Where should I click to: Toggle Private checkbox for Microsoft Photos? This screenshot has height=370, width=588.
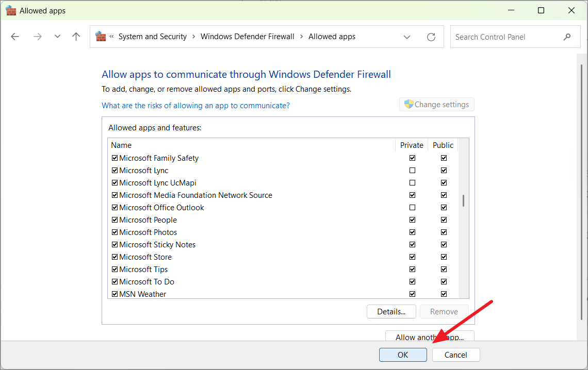(x=413, y=232)
